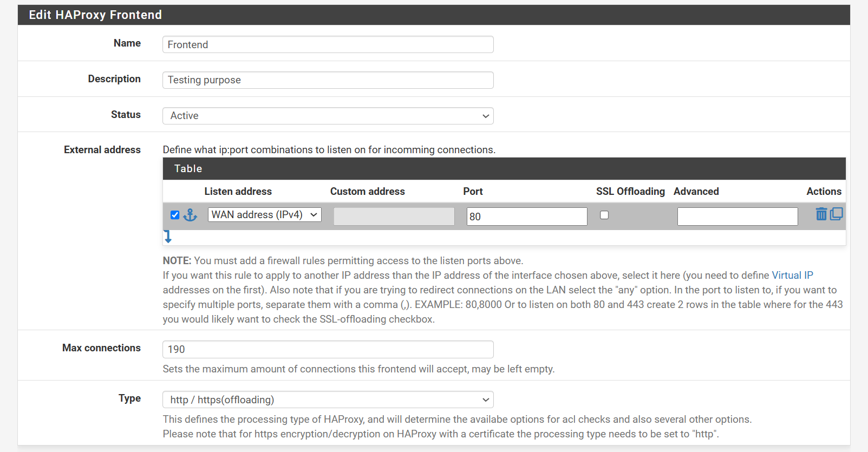Click the Description field label

pos(114,79)
